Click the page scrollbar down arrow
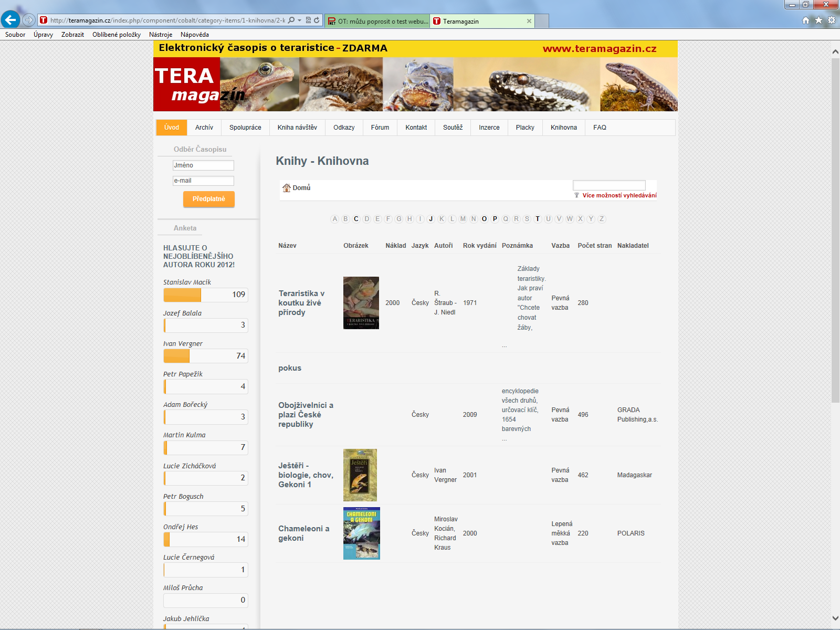 click(x=835, y=618)
